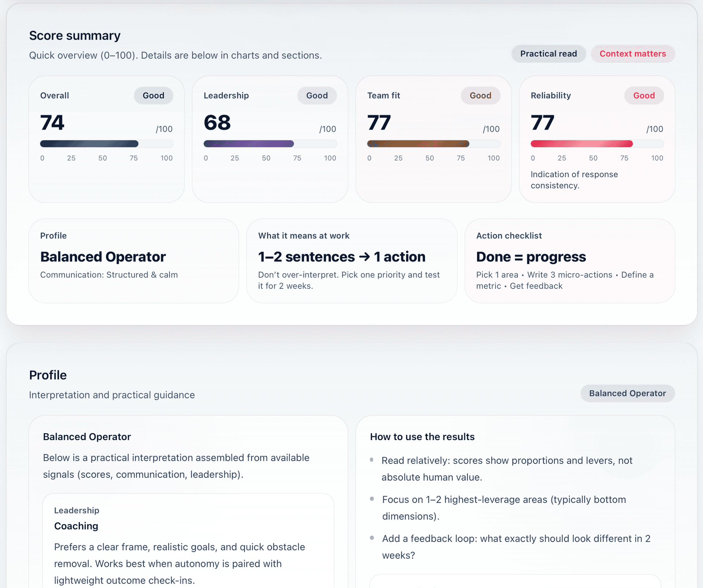Click the purple Leadership progress bar

click(249, 144)
